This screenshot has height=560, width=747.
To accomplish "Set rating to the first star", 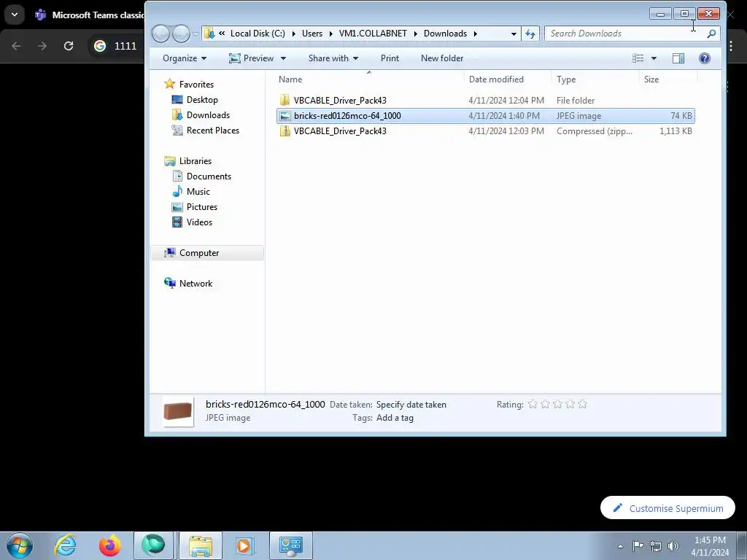I will tap(533, 404).
